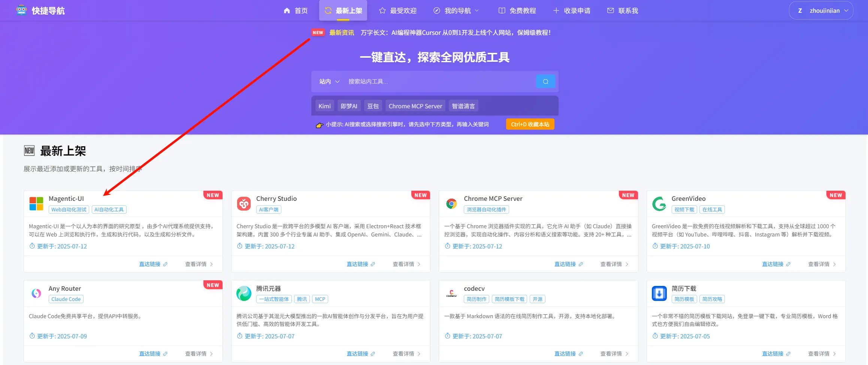
Task: Open the 站内 search type dropdown
Action: [x=328, y=81]
